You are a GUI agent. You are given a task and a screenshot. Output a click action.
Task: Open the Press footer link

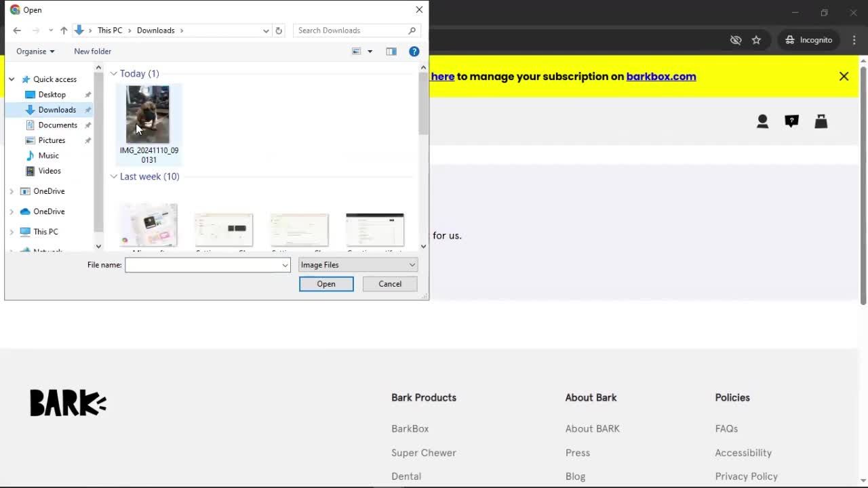coord(578,453)
